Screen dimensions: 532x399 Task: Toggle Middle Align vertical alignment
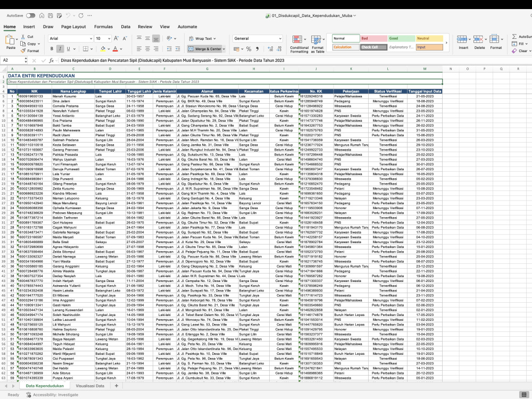[147, 38]
